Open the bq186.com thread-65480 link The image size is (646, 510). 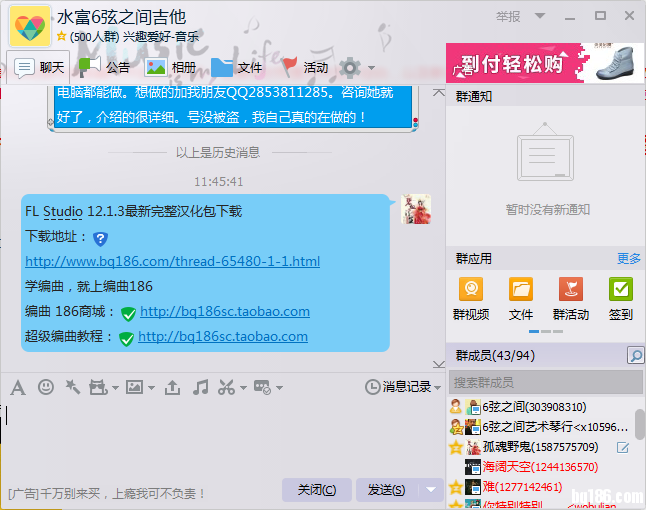pyautogui.click(x=173, y=262)
